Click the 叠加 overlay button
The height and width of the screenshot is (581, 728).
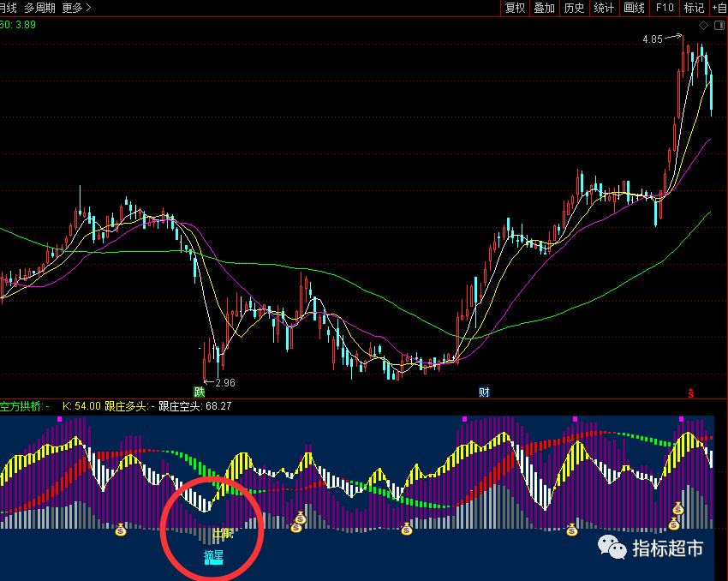click(544, 8)
